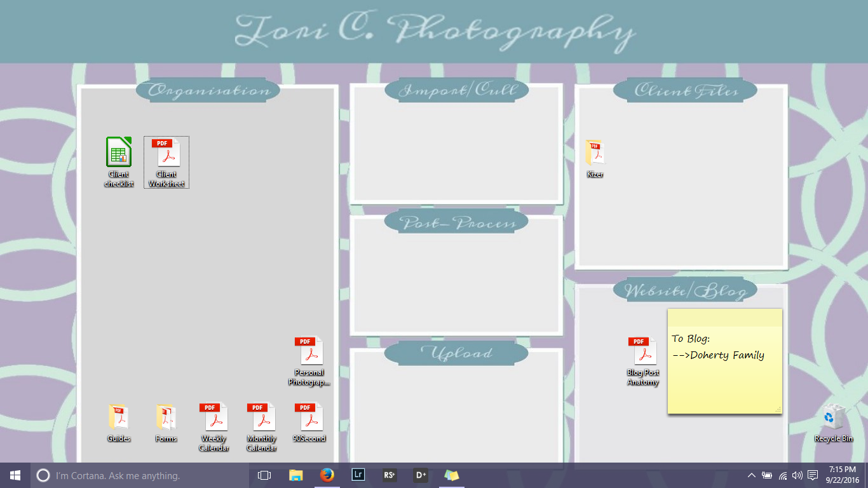Open the Action Center notifications icon
Screen dimensions: 868x488
point(813,475)
